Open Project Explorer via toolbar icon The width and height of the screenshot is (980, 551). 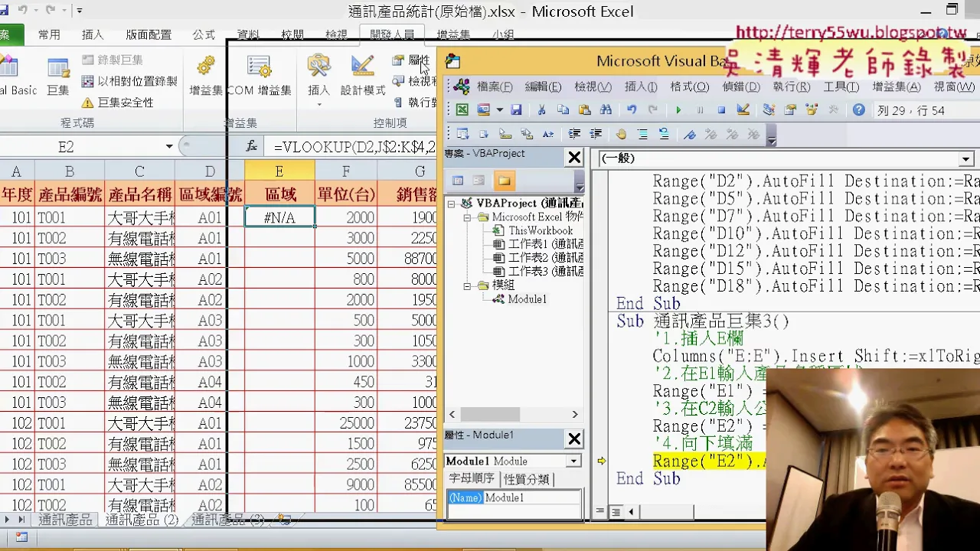(x=768, y=110)
